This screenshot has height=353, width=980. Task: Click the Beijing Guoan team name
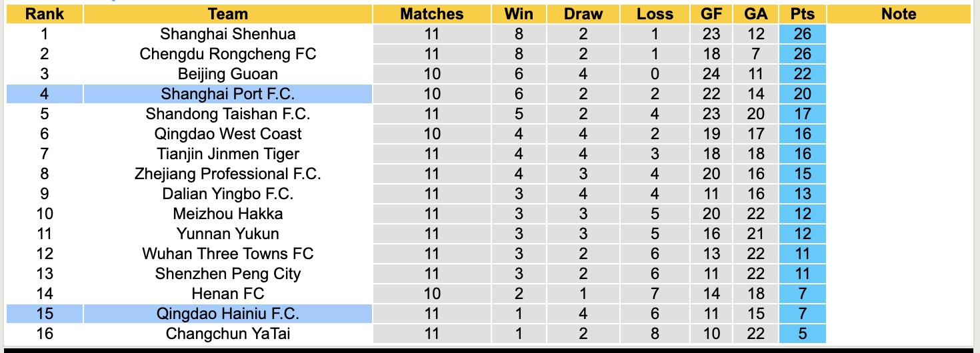227,74
